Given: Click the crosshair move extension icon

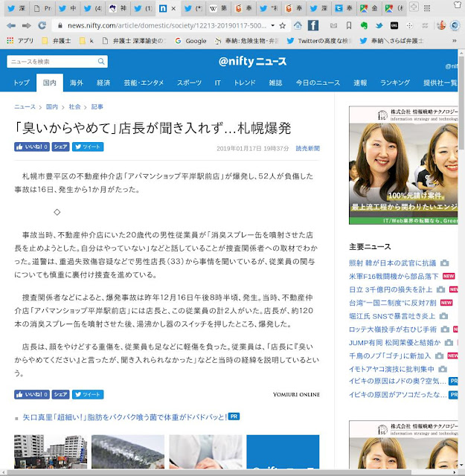Looking at the screenshot, I should pyautogui.click(x=409, y=26).
